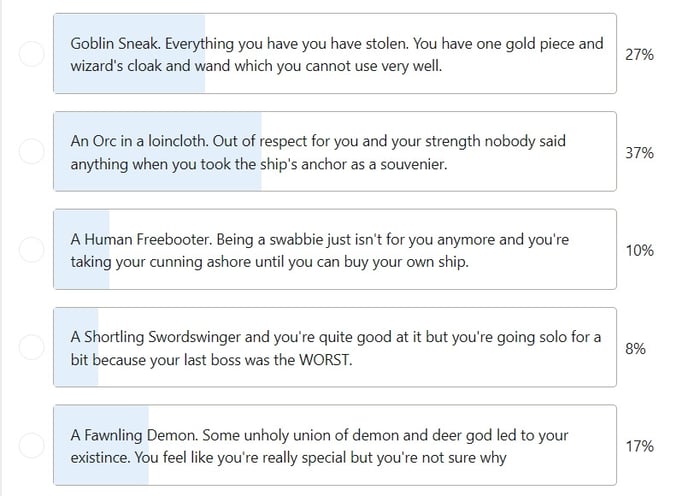Click the 17% result label
The width and height of the screenshot is (694, 496).
(639, 446)
